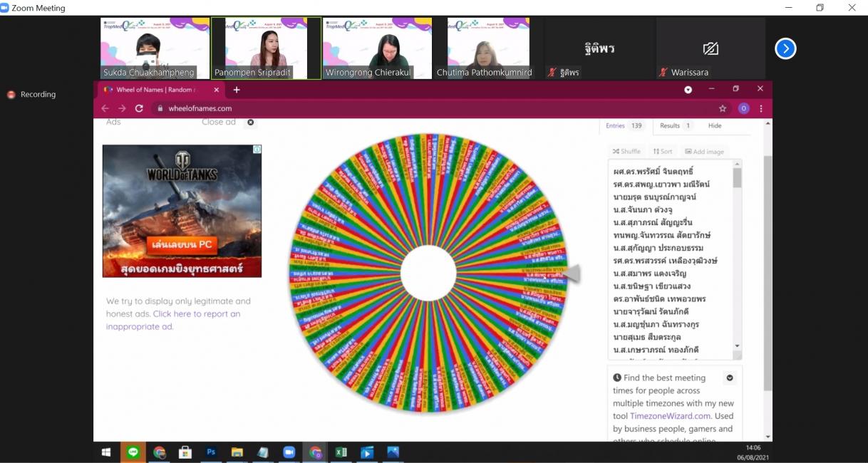Bookmark this page with the star icon
868x463 pixels.
tap(723, 108)
